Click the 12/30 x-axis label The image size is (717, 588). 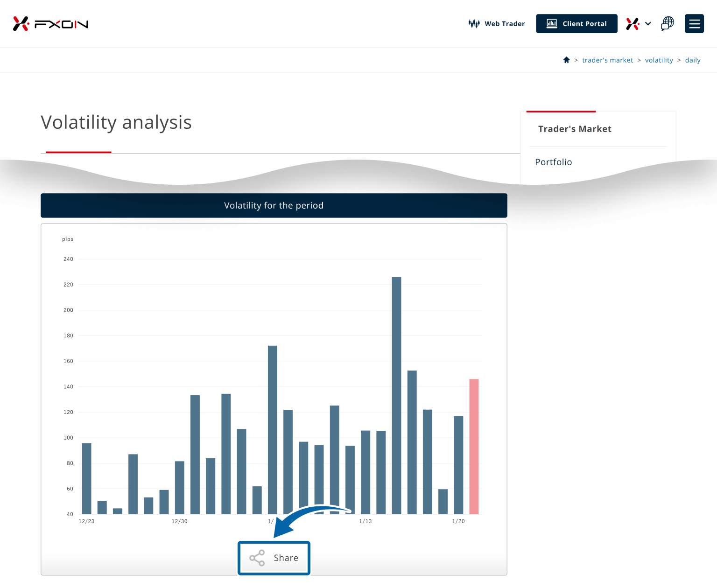click(179, 521)
